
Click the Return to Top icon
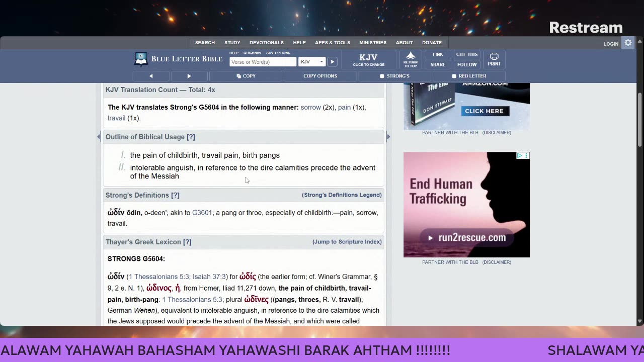(x=411, y=60)
